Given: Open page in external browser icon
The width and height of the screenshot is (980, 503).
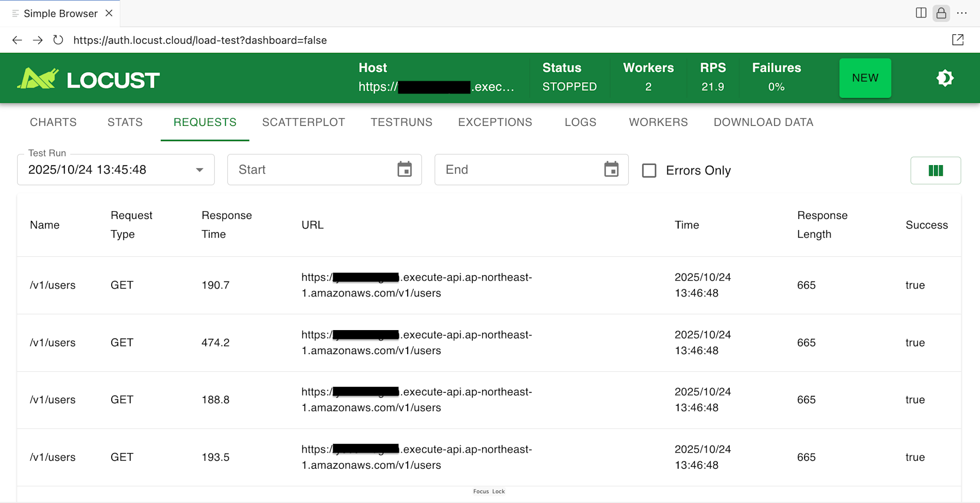Looking at the screenshot, I should pyautogui.click(x=957, y=40).
